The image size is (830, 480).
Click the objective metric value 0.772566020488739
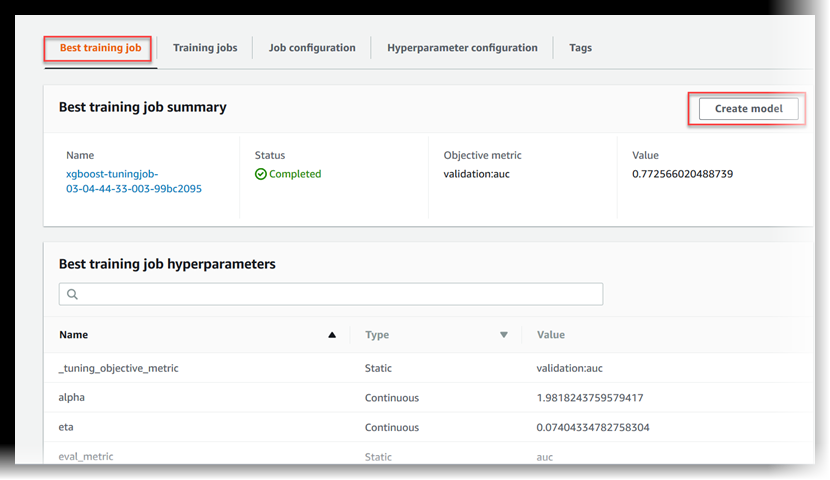pos(682,174)
